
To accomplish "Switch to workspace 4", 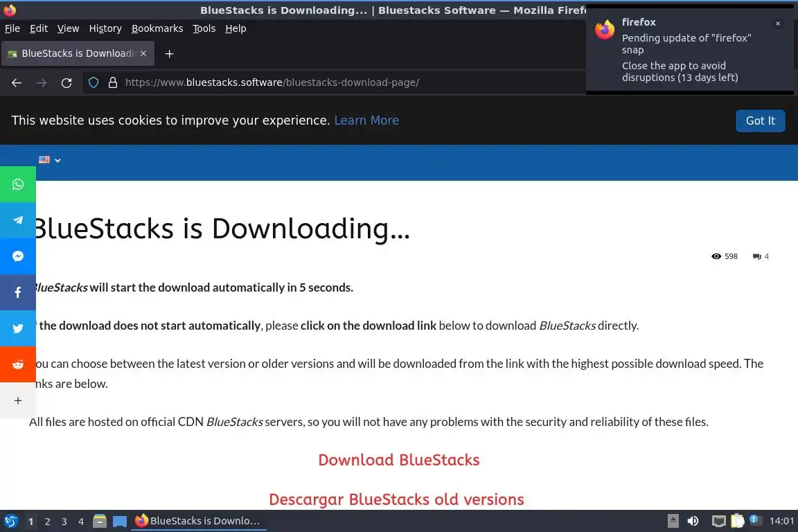I will click(81, 522).
